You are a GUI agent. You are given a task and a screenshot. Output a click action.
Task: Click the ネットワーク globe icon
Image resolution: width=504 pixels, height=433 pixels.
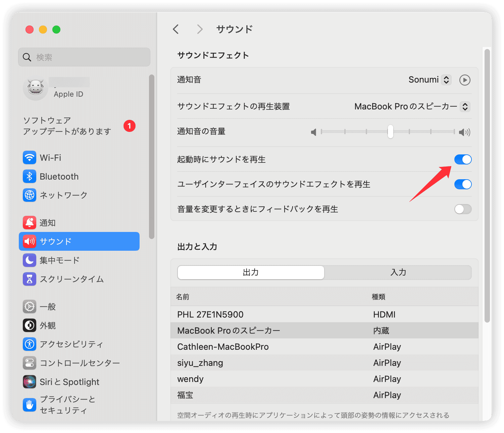tap(30, 195)
